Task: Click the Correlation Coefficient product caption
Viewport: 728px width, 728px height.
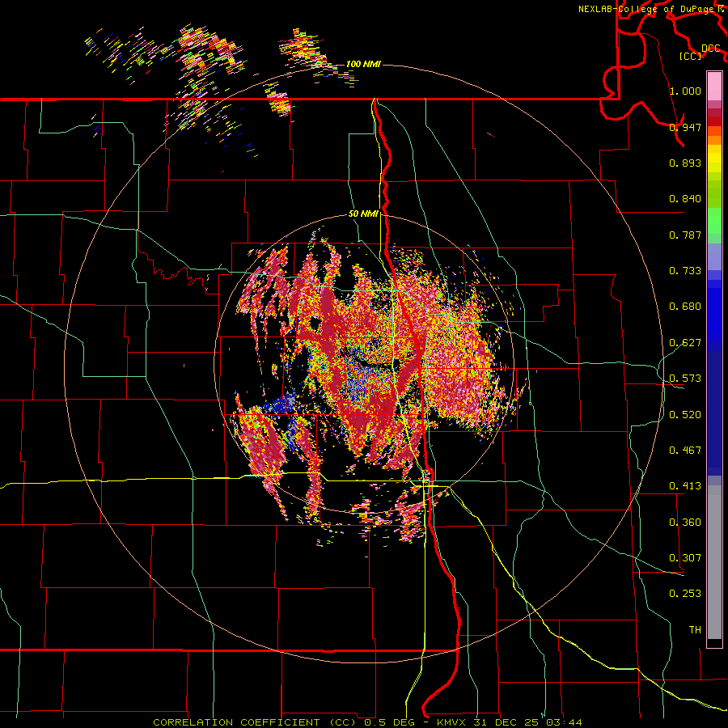Action: pos(367,722)
